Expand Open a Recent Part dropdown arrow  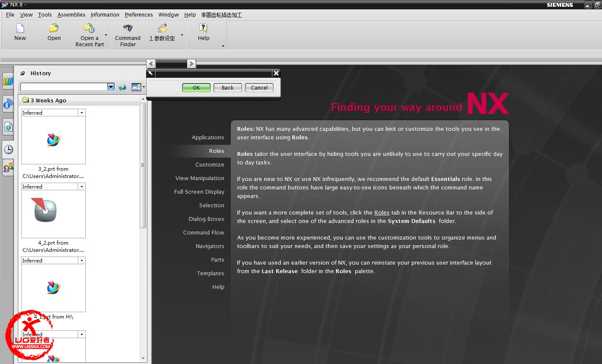pyautogui.click(x=106, y=35)
